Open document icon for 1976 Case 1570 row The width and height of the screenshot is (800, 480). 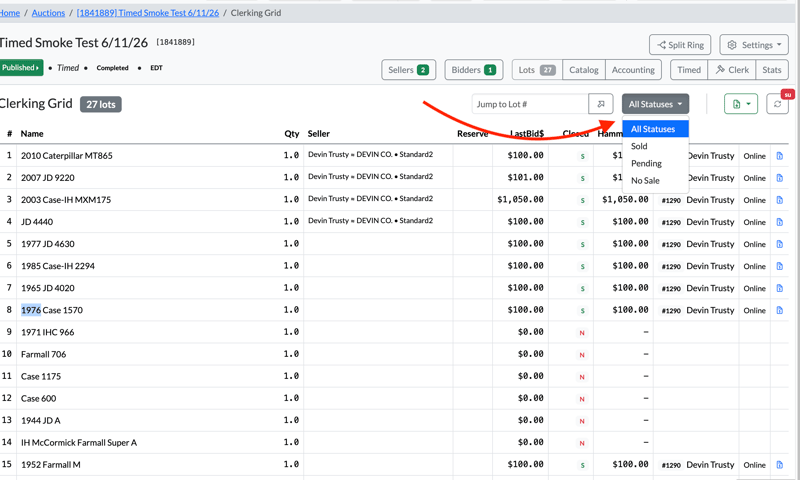(780, 310)
